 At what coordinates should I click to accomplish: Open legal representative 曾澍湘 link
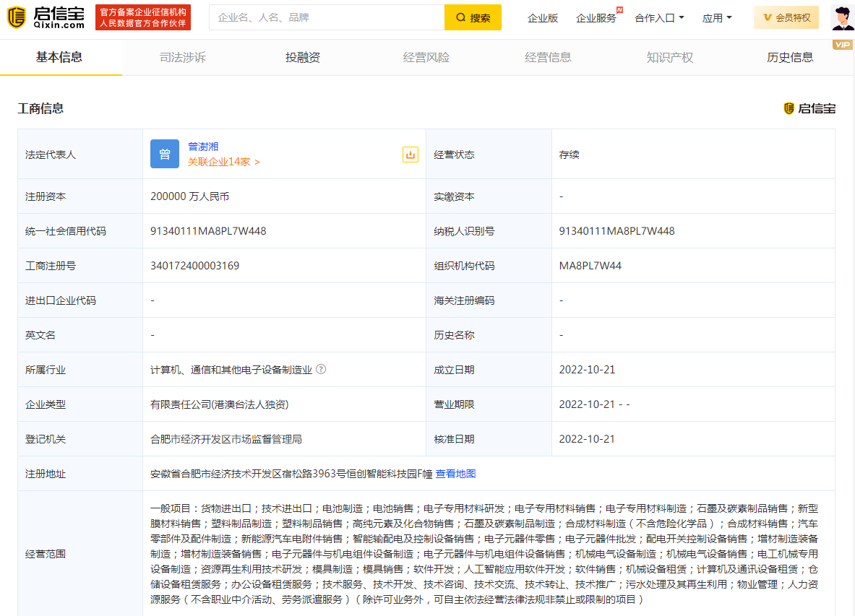tap(203, 147)
